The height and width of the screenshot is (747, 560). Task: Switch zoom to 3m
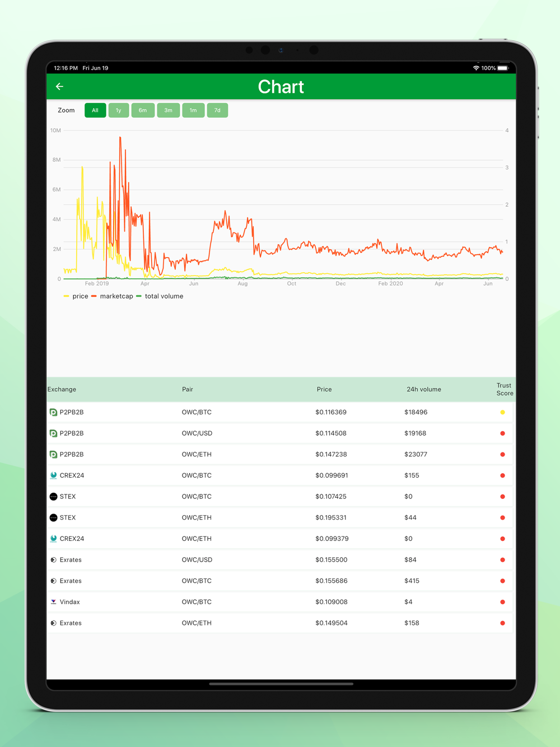[x=168, y=110]
